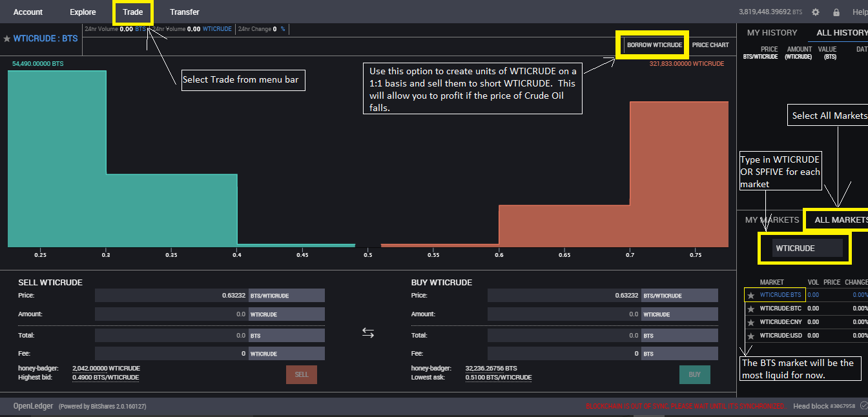Switch to the MY HISTORY tab
Image resolution: width=868 pixels, height=417 pixels.
pyautogui.click(x=772, y=32)
